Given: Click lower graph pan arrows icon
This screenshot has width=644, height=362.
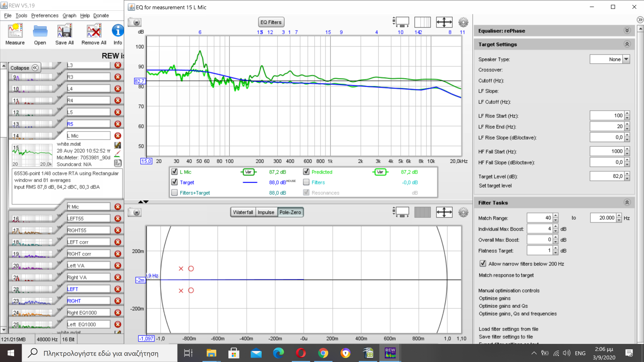Looking at the screenshot, I should point(444,212).
